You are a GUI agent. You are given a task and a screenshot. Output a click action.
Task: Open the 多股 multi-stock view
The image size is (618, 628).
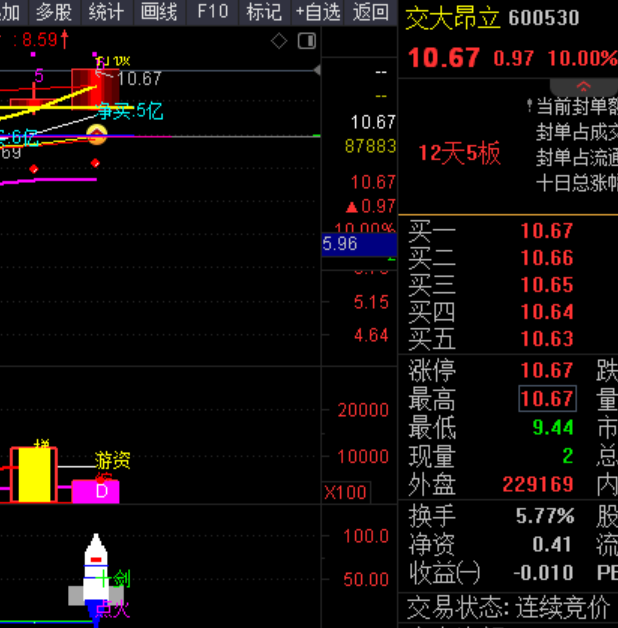coord(54,12)
